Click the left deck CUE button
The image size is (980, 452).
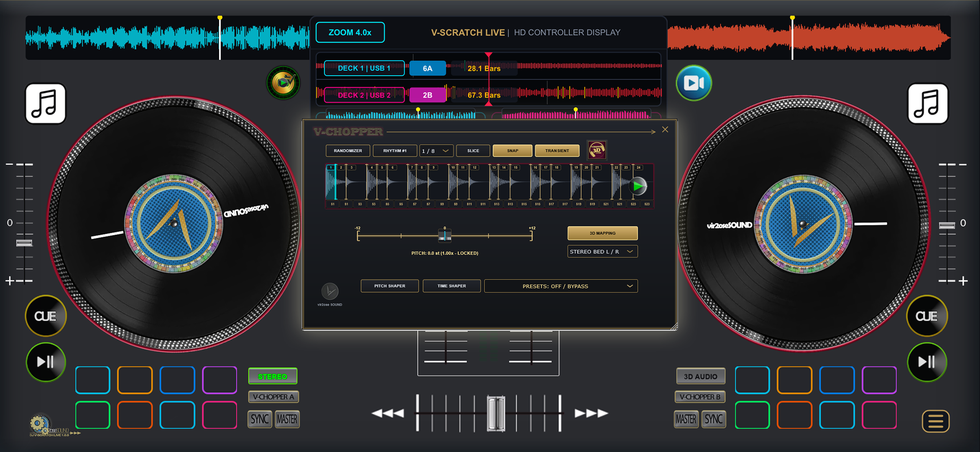coord(46,316)
